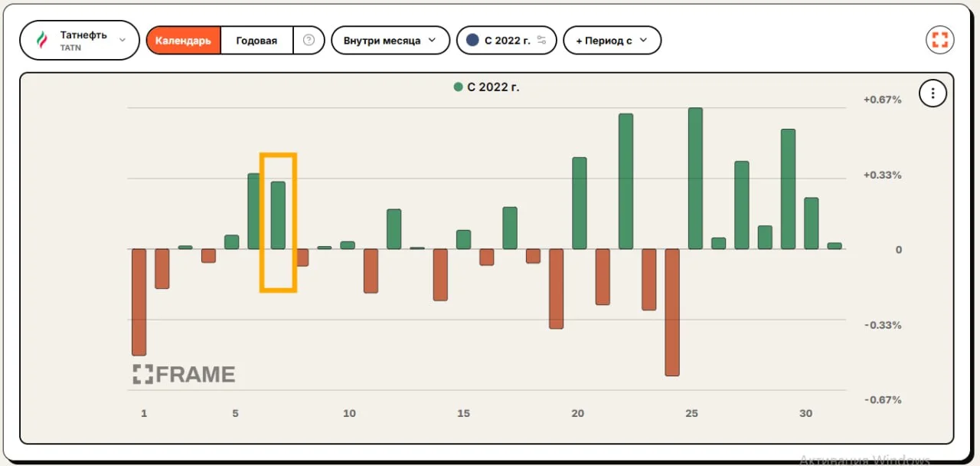Click the deepest red bar at day 24

pyautogui.click(x=672, y=312)
